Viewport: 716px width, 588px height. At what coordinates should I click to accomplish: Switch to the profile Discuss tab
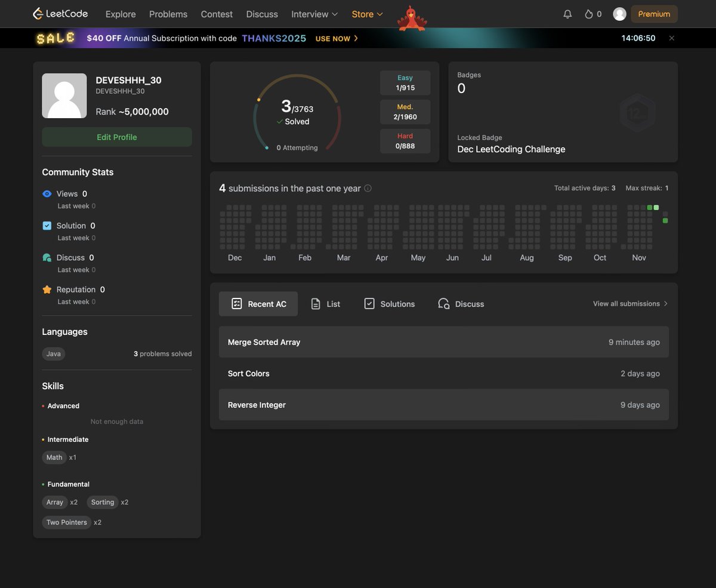pos(461,304)
